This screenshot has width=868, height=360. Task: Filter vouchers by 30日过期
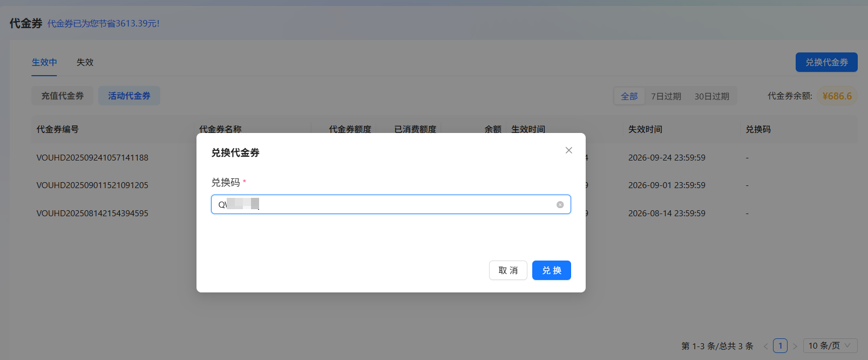711,96
